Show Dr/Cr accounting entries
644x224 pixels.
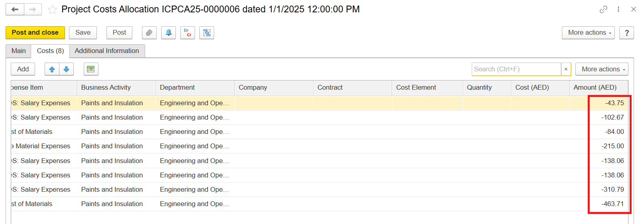tap(188, 33)
